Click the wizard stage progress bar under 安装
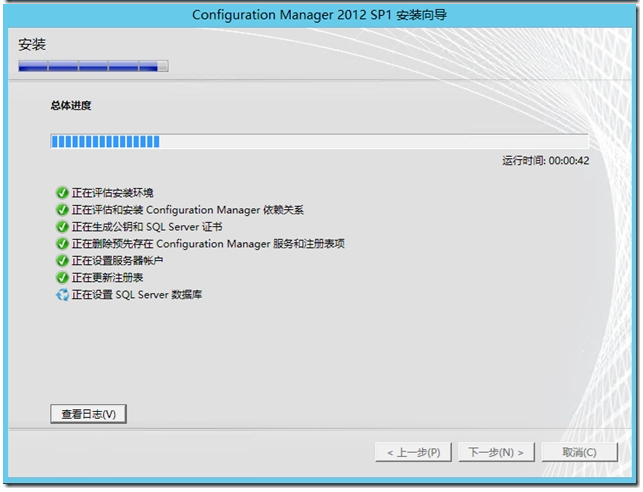The width and height of the screenshot is (643, 492). tap(93, 66)
